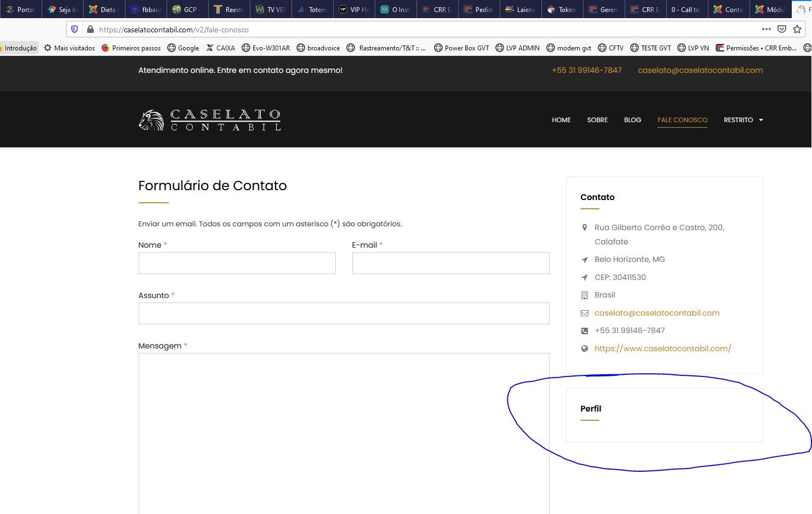
Task: Click the Nome input field
Action: tap(237, 263)
